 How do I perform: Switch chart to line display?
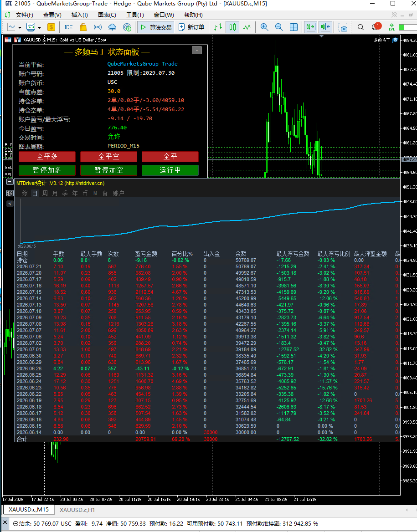[247, 27]
